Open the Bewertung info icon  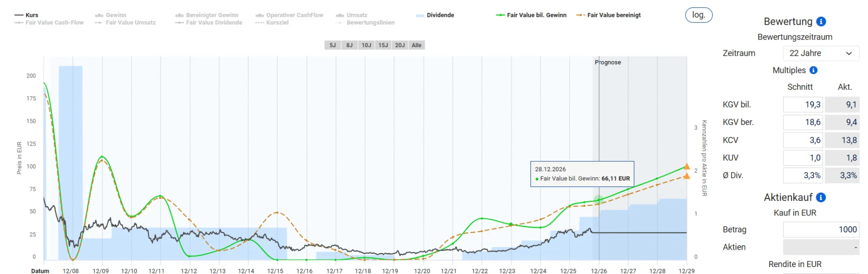pos(821,22)
